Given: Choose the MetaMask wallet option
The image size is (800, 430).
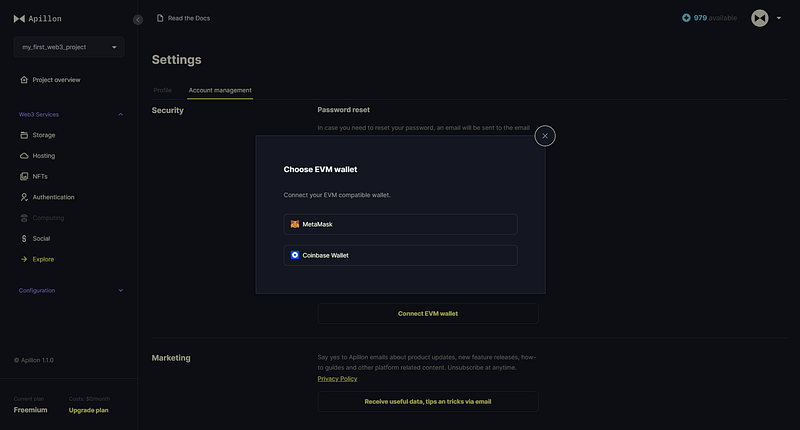Looking at the screenshot, I should pos(401,224).
